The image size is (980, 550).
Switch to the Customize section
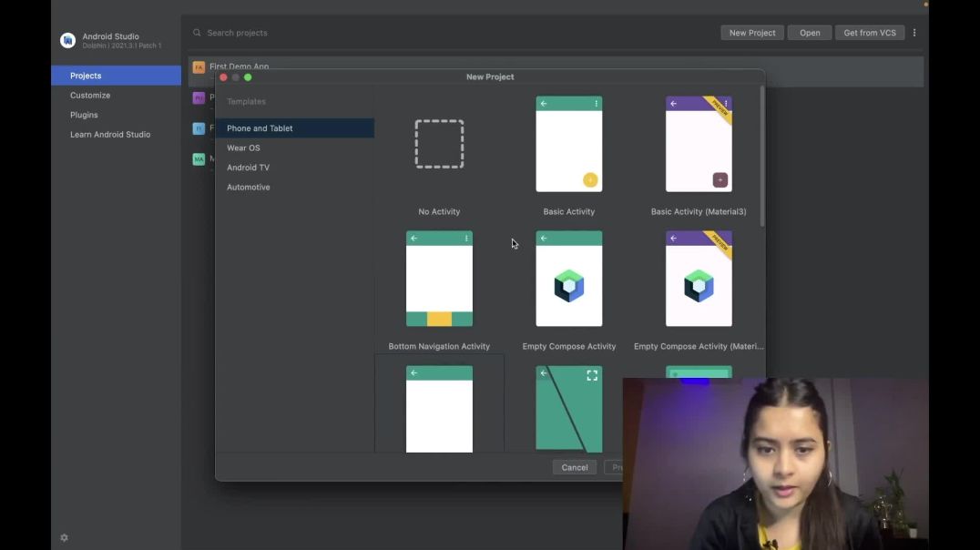tap(89, 95)
